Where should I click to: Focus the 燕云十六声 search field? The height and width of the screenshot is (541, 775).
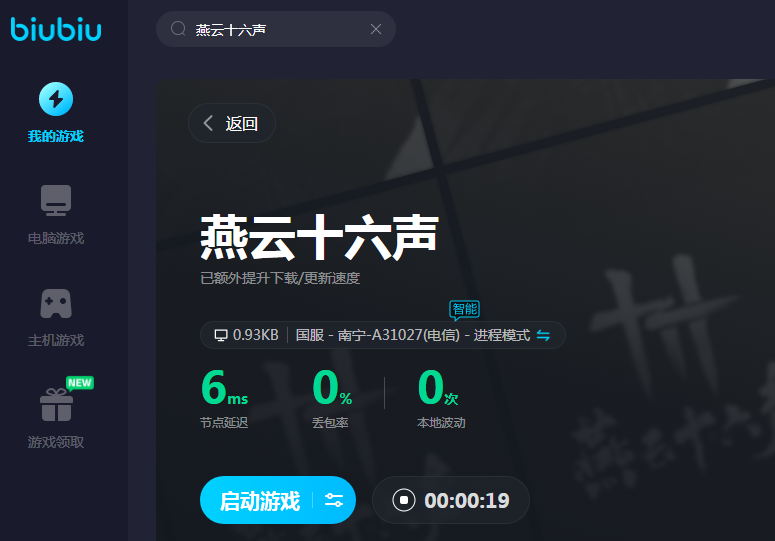276,29
